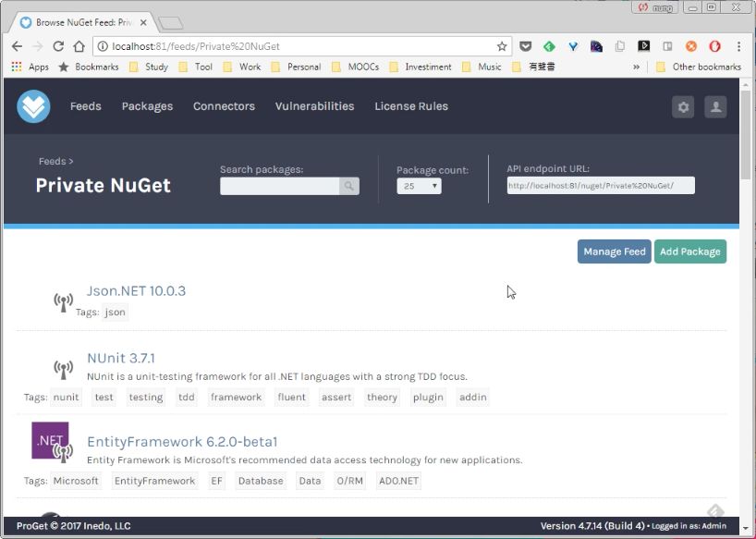Open the Connectors navigation item
The height and width of the screenshot is (539, 756).
pos(225,106)
